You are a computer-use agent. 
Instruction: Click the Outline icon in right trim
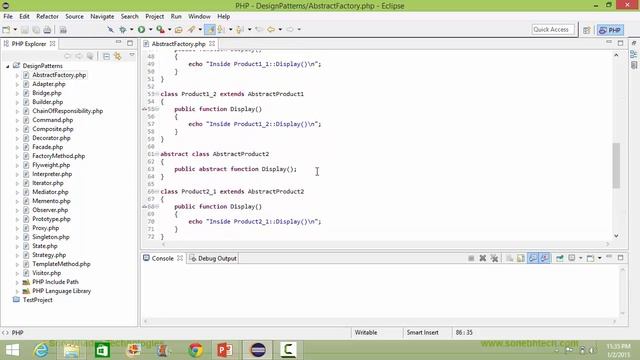point(633,54)
